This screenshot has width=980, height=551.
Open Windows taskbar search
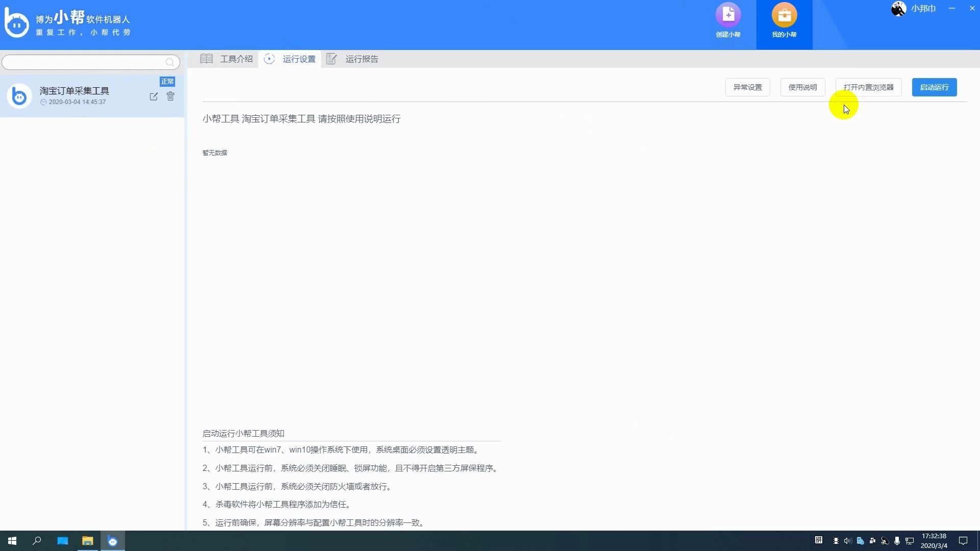(x=37, y=541)
